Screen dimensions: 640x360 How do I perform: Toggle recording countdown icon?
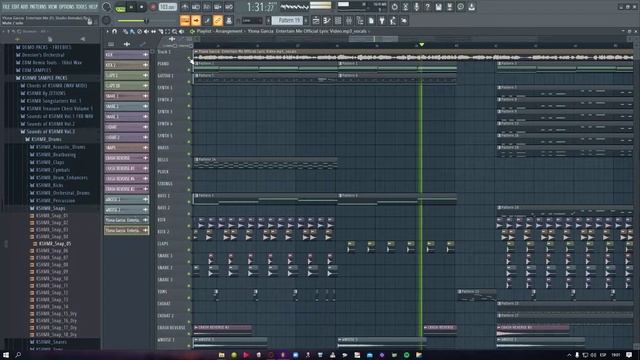pyautogui.click(x=207, y=7)
